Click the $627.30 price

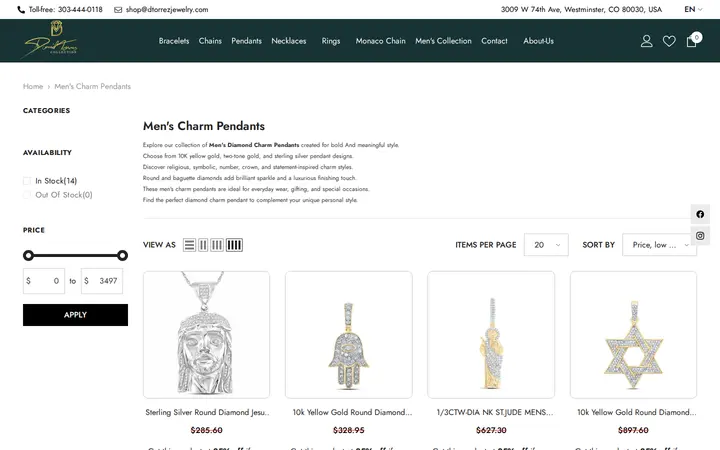[x=491, y=430]
